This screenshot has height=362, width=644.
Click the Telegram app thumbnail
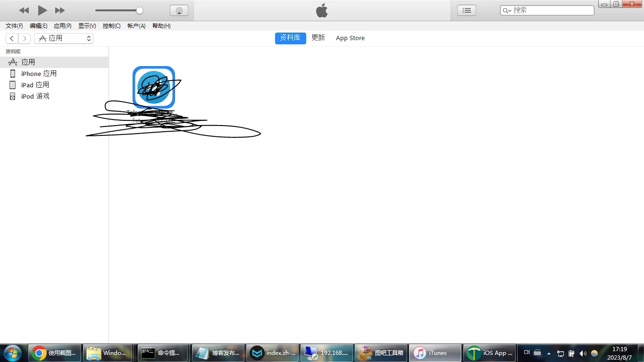[x=153, y=87]
